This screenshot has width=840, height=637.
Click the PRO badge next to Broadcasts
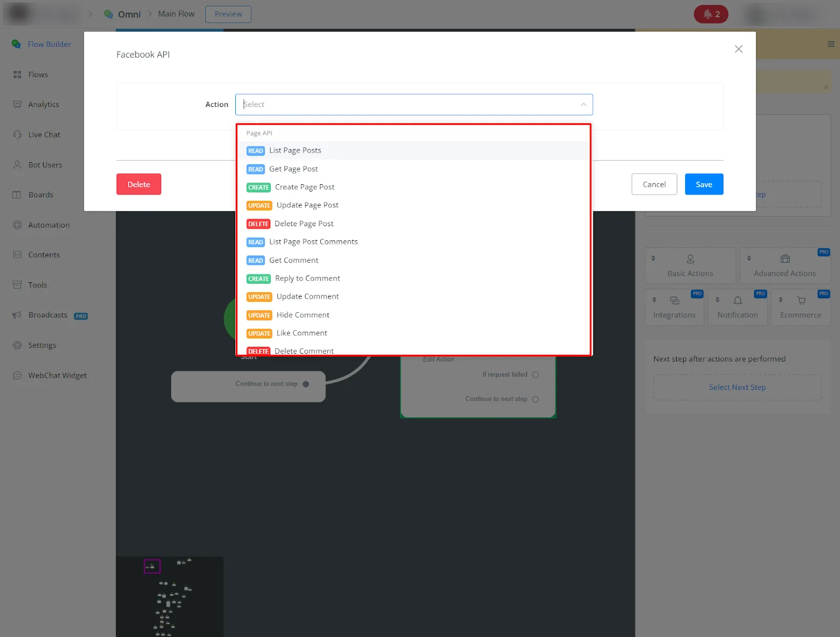[x=81, y=316]
